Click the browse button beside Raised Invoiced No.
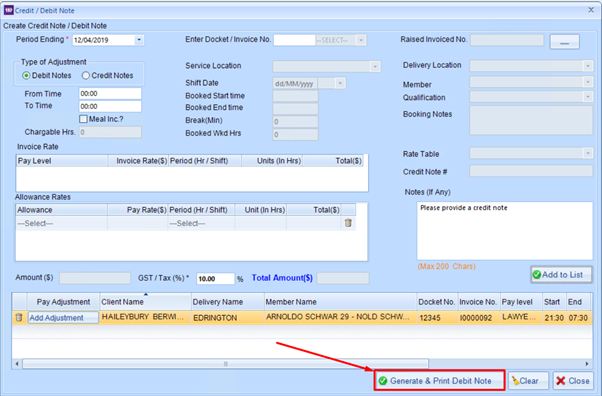 pos(564,41)
